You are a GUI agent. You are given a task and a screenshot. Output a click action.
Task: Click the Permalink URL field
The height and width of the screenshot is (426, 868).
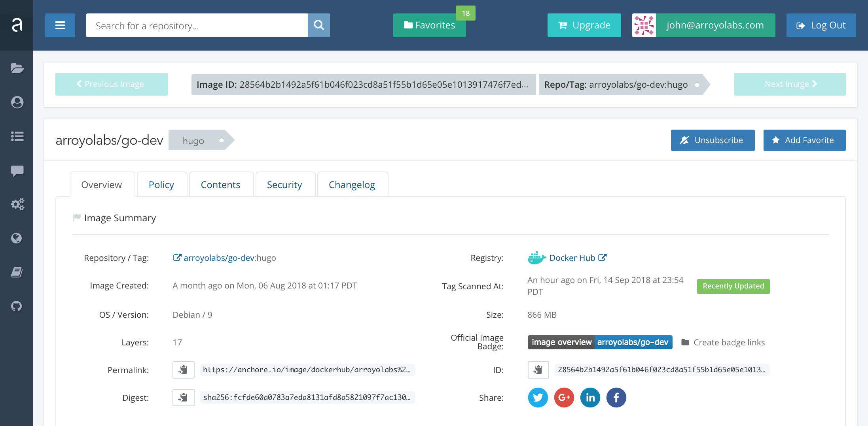307,370
